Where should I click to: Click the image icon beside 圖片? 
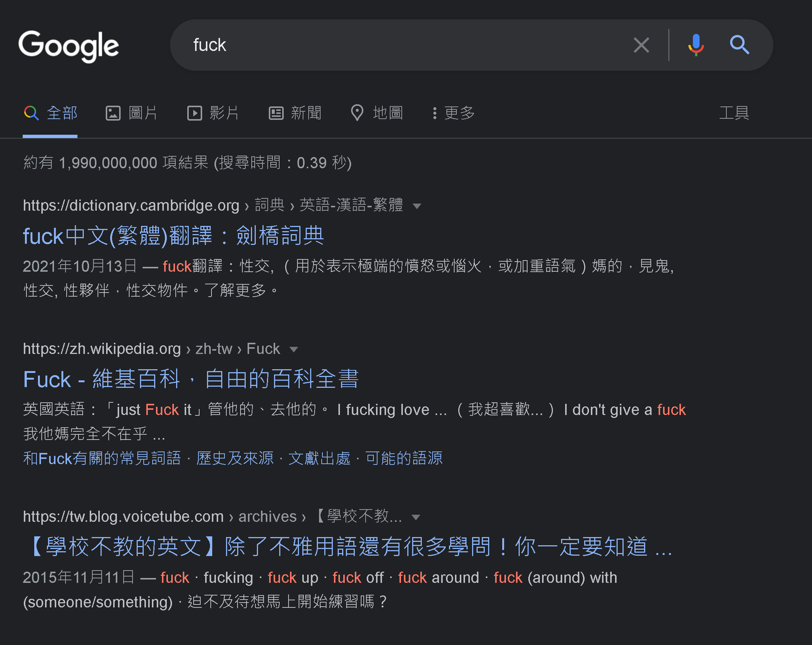[x=113, y=113]
